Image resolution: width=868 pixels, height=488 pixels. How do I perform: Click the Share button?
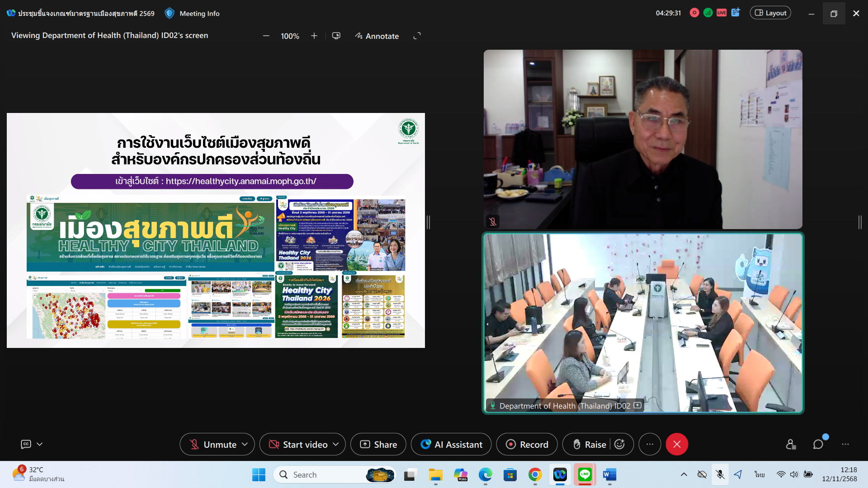[378, 445]
